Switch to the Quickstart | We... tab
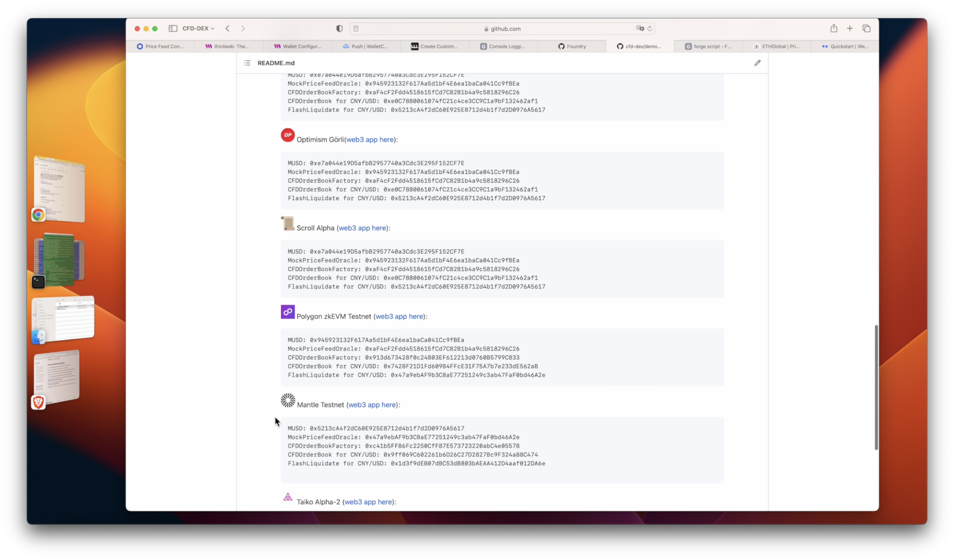954x560 pixels. pos(845,46)
